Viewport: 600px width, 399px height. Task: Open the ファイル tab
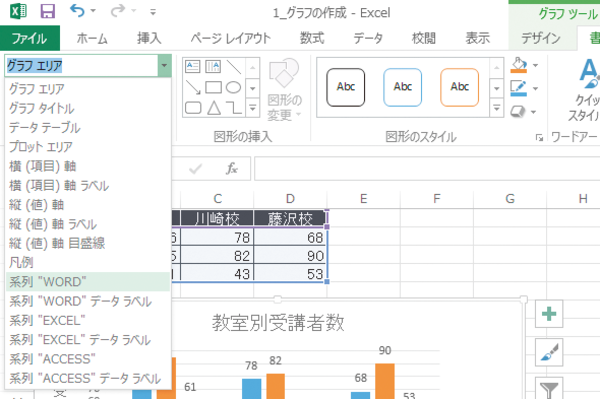[x=30, y=38]
